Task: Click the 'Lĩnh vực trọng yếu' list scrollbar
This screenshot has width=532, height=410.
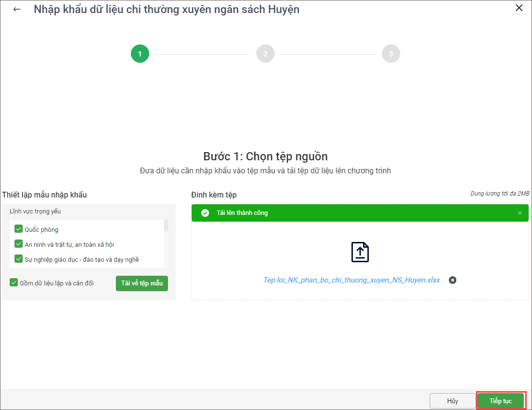Action: [166, 226]
